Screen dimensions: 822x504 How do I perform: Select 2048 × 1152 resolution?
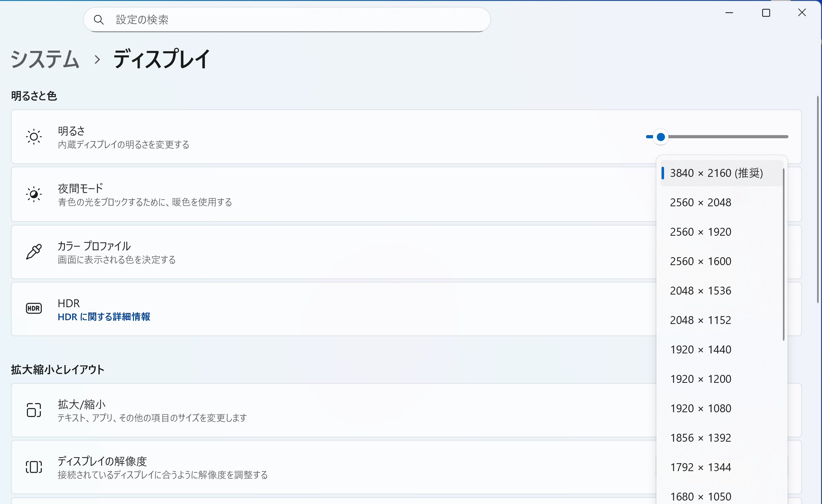721,320
